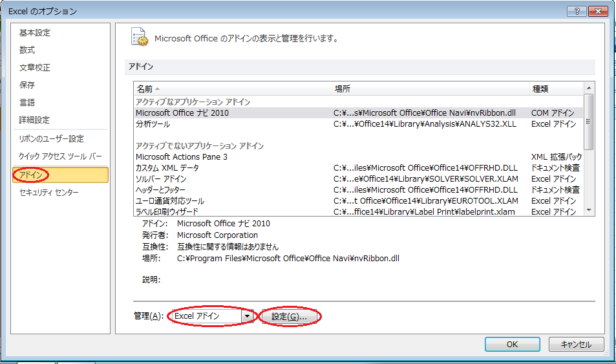The image size is (616, 364).
Task: Select the アドイン category
Action: click(x=61, y=175)
